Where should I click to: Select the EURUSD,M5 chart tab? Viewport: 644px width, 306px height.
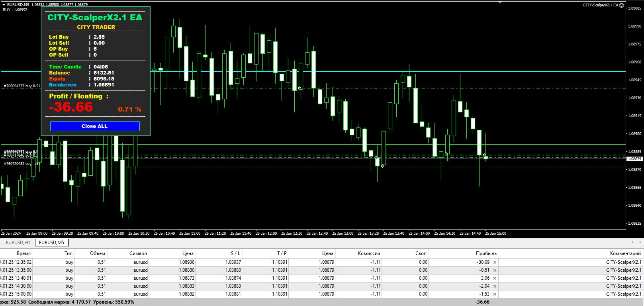pyautogui.click(x=52, y=243)
